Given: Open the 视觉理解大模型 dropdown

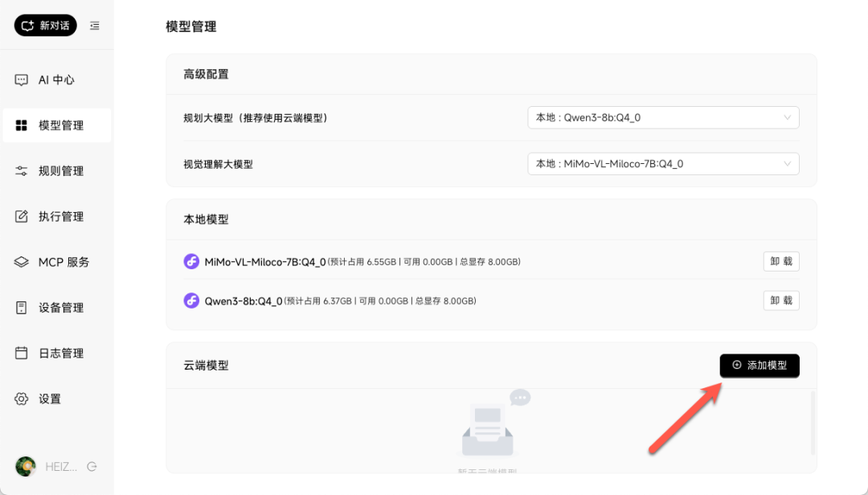Looking at the screenshot, I should [663, 164].
